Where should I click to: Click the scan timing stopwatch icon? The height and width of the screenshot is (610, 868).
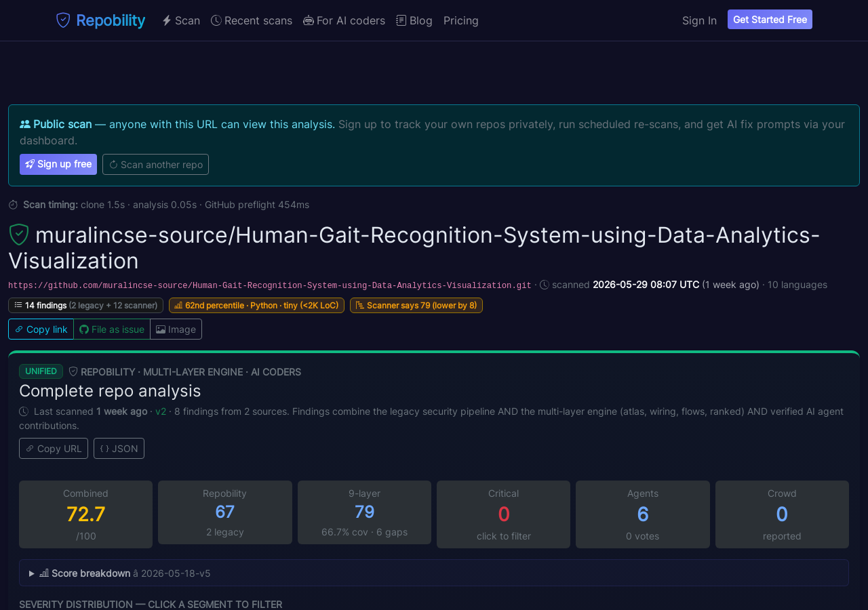point(14,205)
